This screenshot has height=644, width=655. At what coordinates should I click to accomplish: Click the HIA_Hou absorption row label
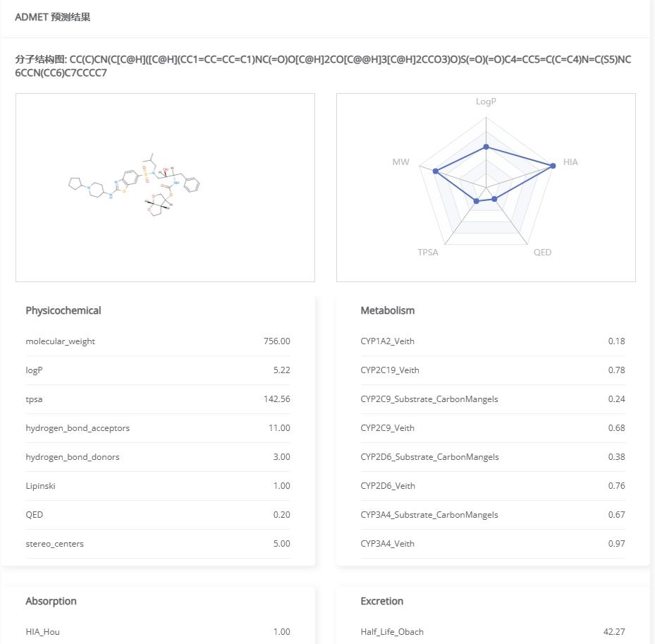tap(42, 632)
